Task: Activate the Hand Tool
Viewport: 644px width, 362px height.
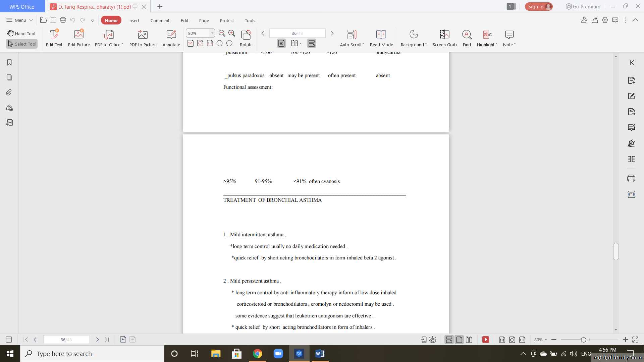Action: (21, 34)
